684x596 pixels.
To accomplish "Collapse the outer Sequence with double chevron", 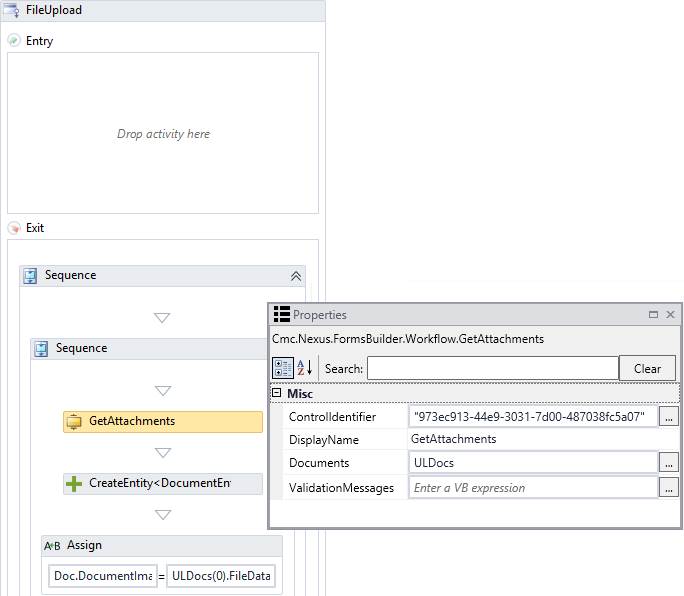I will click(x=295, y=276).
